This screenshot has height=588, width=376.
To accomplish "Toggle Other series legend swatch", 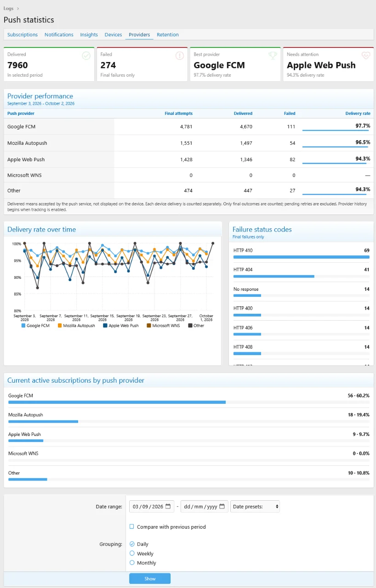I will pos(190,326).
